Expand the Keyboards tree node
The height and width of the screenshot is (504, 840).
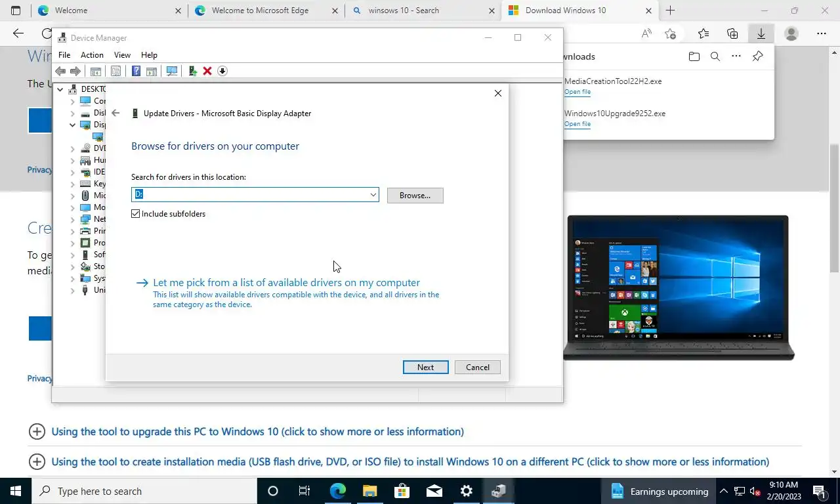(x=73, y=184)
